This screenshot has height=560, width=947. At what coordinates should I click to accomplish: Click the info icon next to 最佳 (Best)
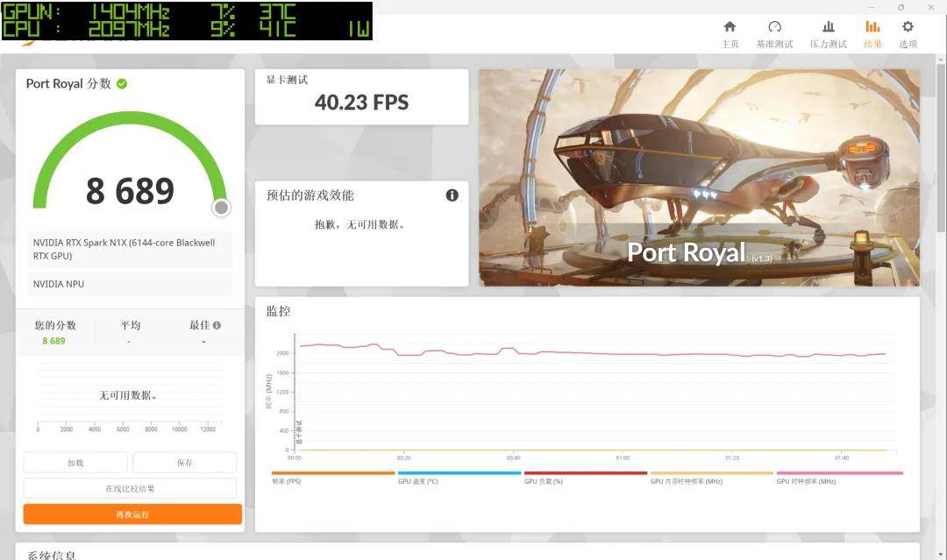tap(217, 325)
